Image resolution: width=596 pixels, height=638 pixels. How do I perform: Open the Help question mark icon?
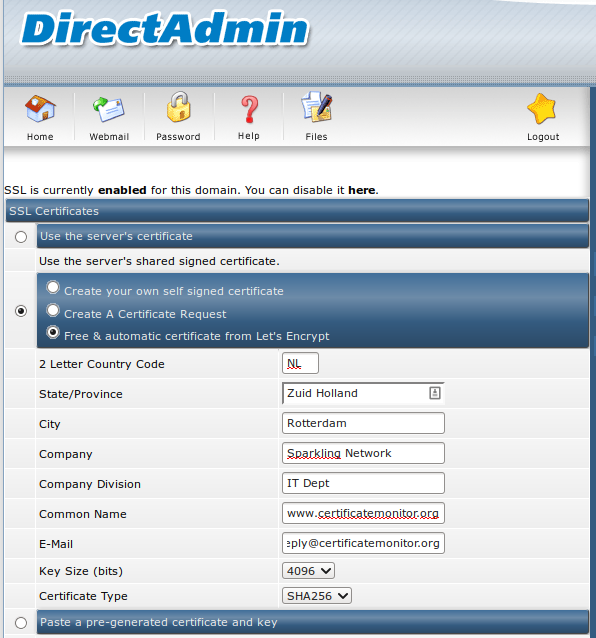click(x=249, y=109)
